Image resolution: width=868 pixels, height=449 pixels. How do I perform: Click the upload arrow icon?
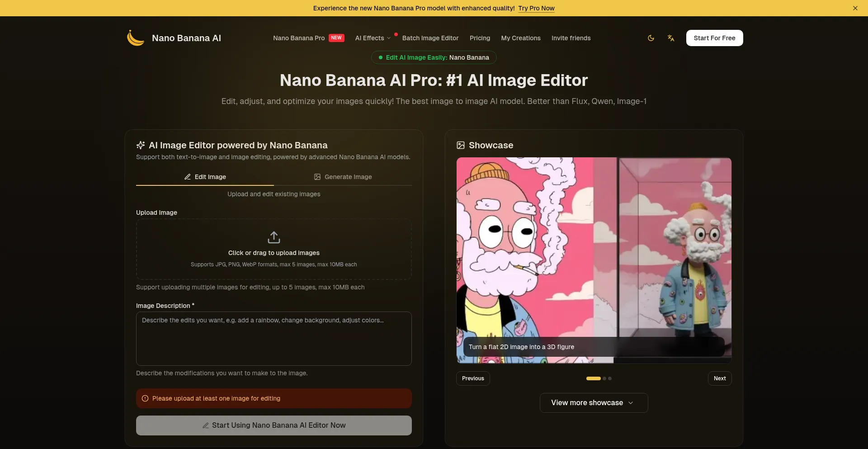click(274, 237)
